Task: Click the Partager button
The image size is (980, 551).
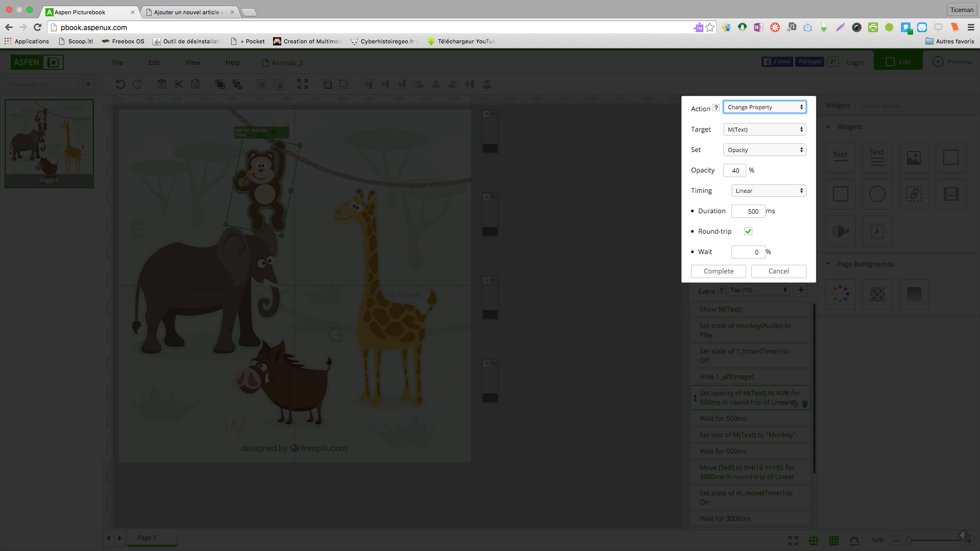Action: [x=810, y=61]
